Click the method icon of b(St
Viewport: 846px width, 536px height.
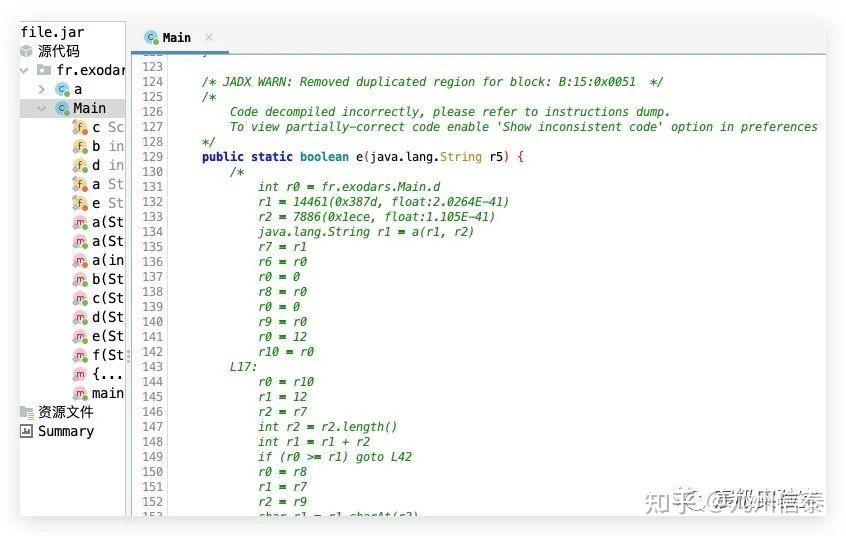pos(80,280)
